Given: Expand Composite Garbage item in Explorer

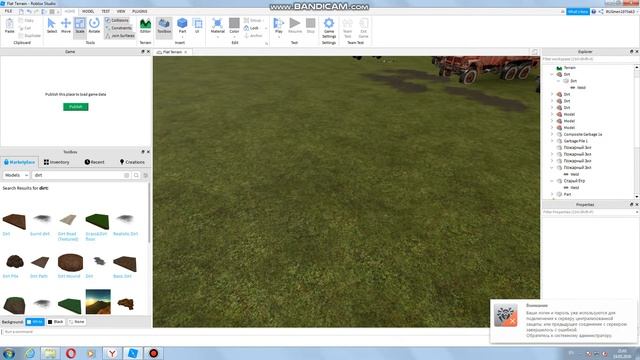Looking at the screenshot, I should tap(552, 134).
